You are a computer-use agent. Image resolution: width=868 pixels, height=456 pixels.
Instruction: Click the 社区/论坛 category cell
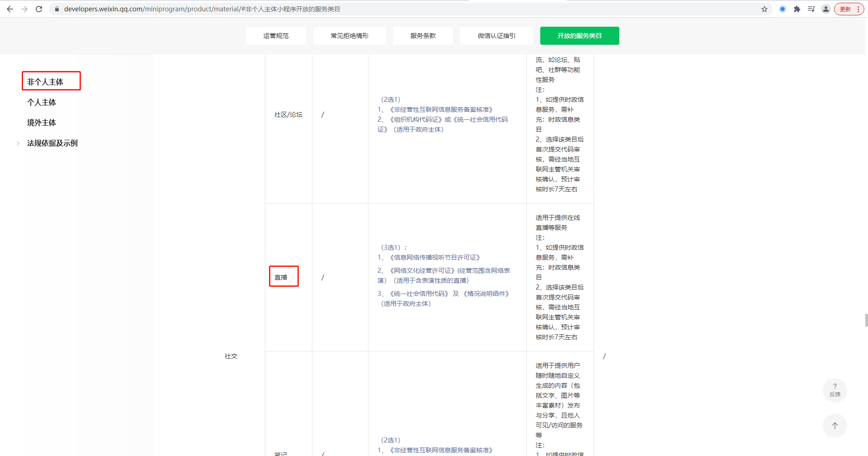pos(288,114)
